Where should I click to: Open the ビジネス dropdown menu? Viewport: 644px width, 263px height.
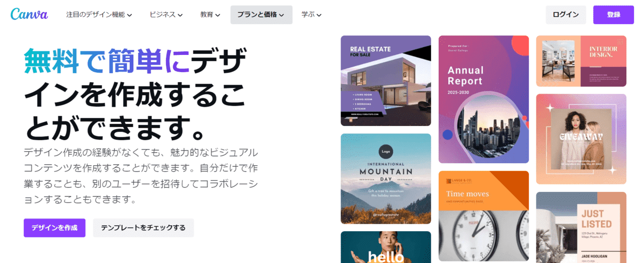pyautogui.click(x=166, y=15)
